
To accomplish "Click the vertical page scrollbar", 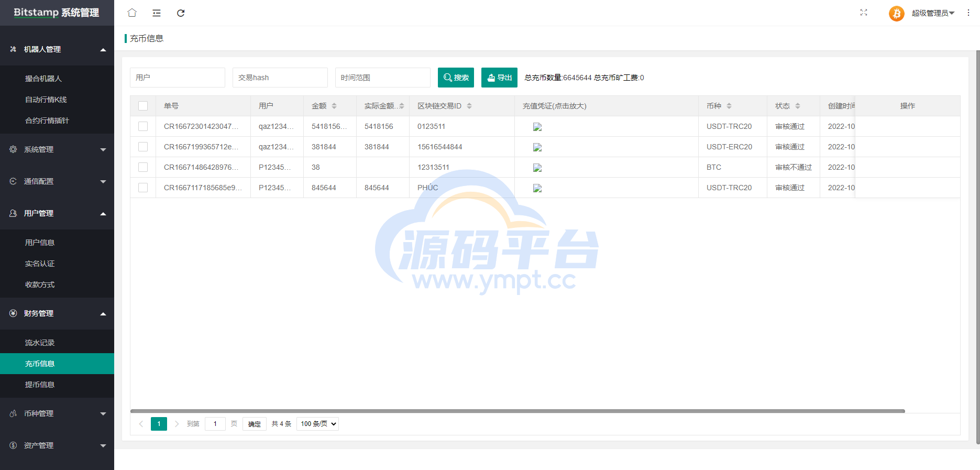I will [x=978, y=247].
